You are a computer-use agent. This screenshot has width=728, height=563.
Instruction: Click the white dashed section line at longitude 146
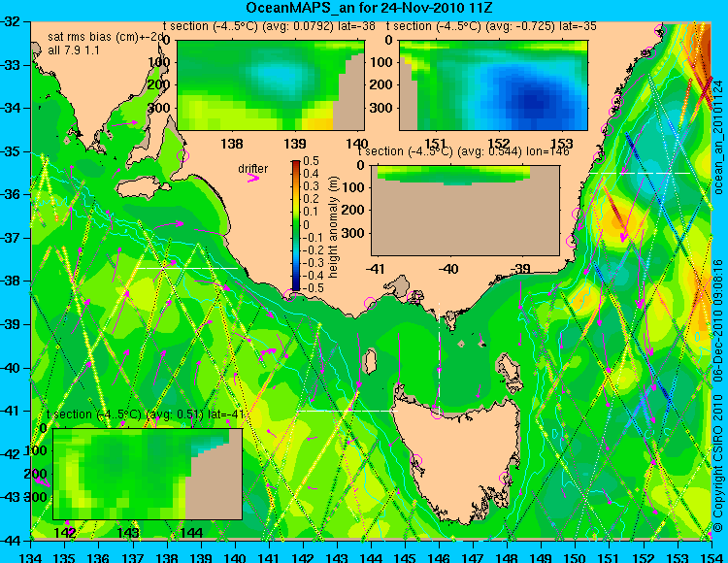[x=439, y=357]
